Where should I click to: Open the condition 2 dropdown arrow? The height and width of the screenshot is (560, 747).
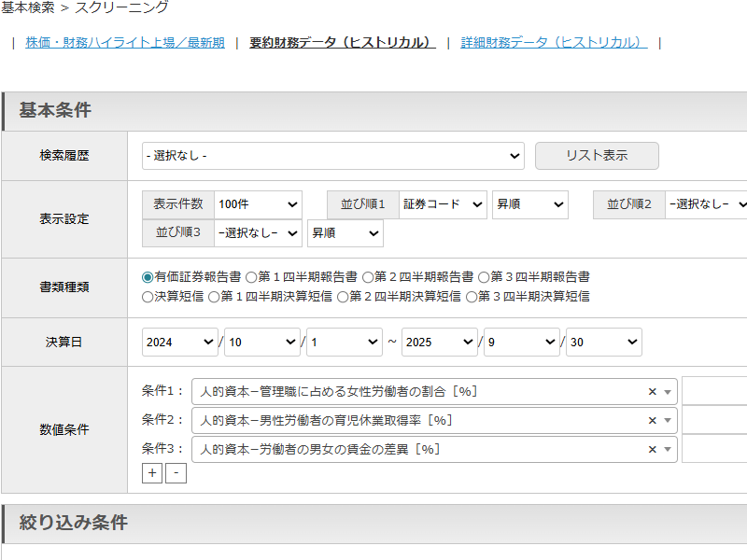(x=668, y=421)
